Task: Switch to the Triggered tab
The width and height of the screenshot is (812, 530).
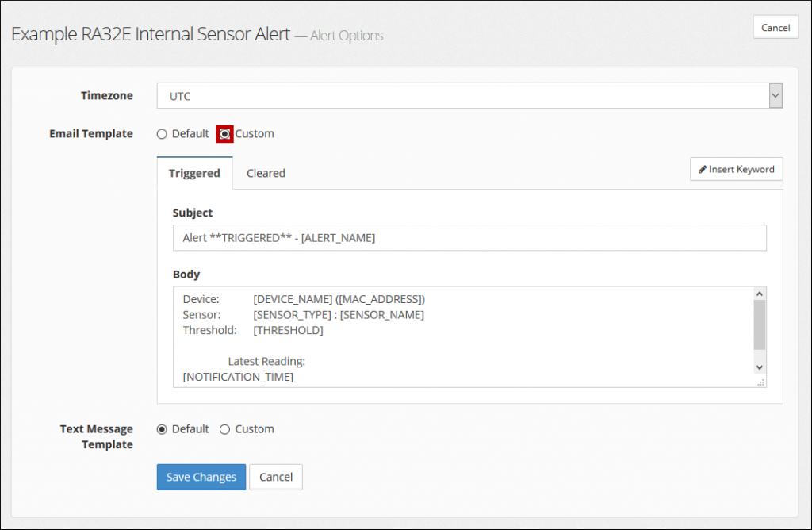Action: [194, 173]
